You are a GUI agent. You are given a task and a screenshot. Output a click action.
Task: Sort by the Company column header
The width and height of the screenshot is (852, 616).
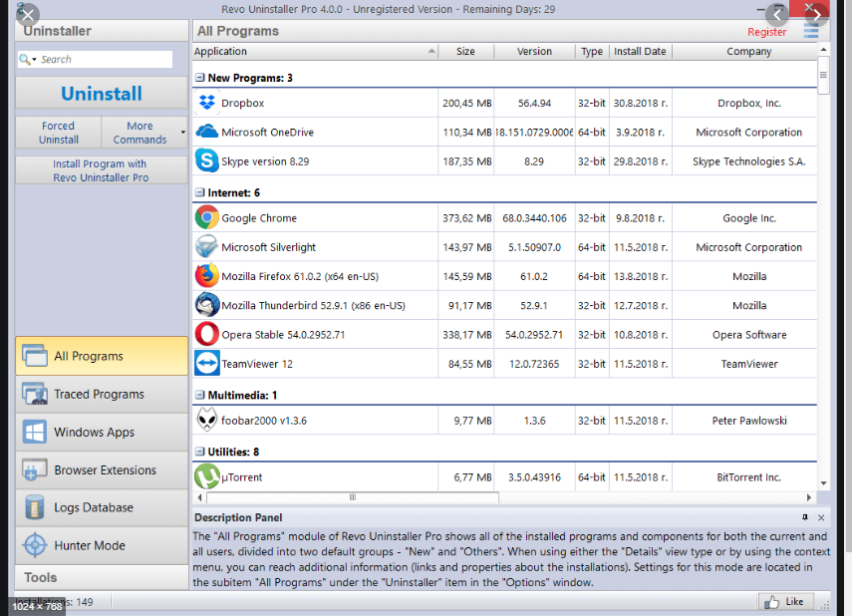[748, 51]
